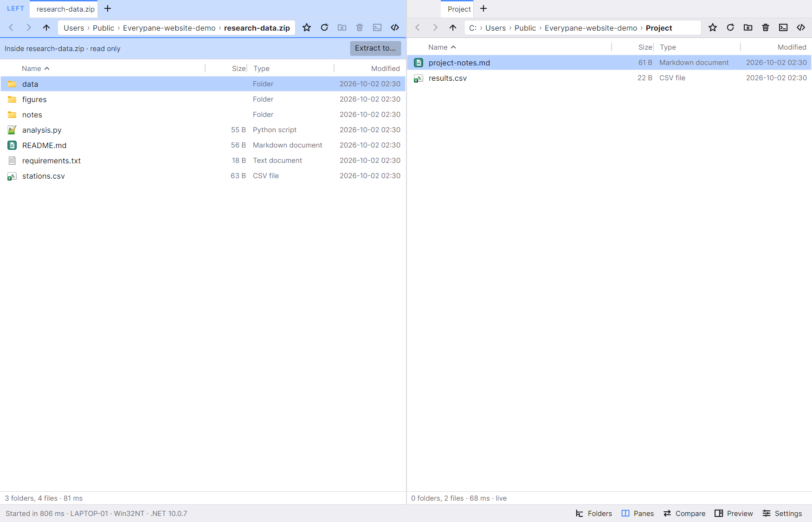Screen dimensions: 812x522
Task: Open terminal icon in left pane toolbar
Action: [377, 28]
